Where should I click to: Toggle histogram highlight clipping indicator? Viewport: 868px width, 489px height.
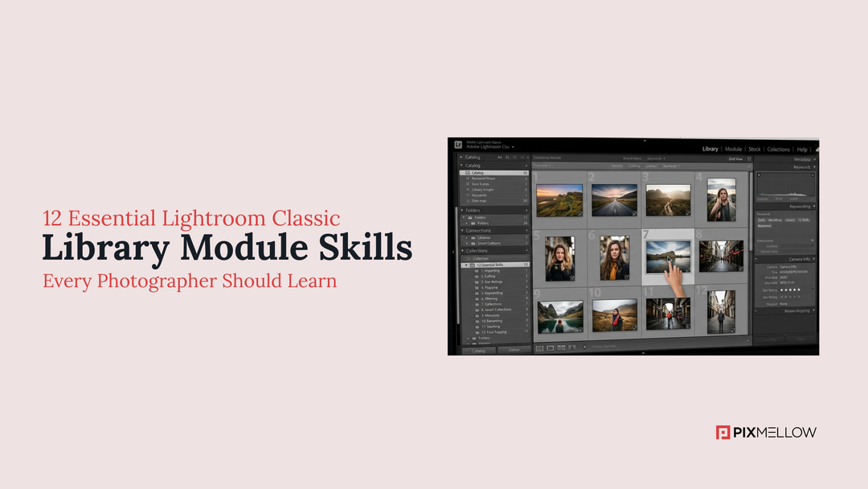tap(812, 175)
